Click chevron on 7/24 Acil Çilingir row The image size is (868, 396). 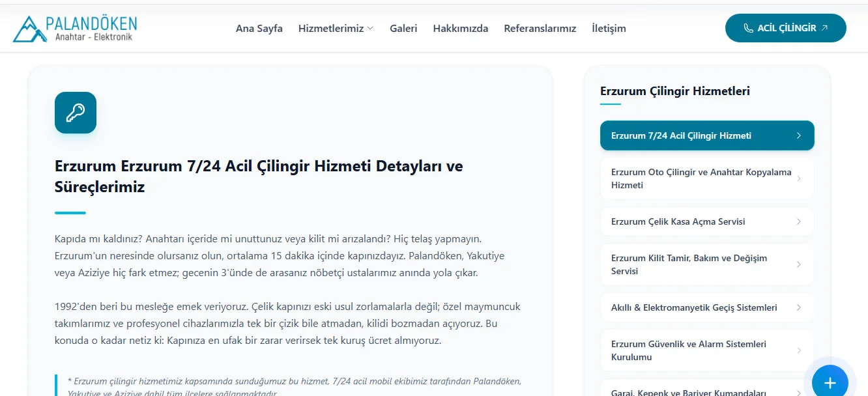tap(799, 135)
